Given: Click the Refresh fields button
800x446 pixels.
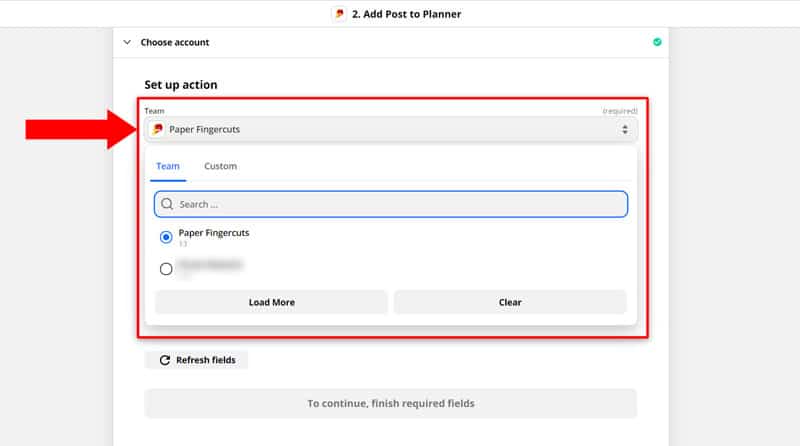Looking at the screenshot, I should click(x=196, y=360).
